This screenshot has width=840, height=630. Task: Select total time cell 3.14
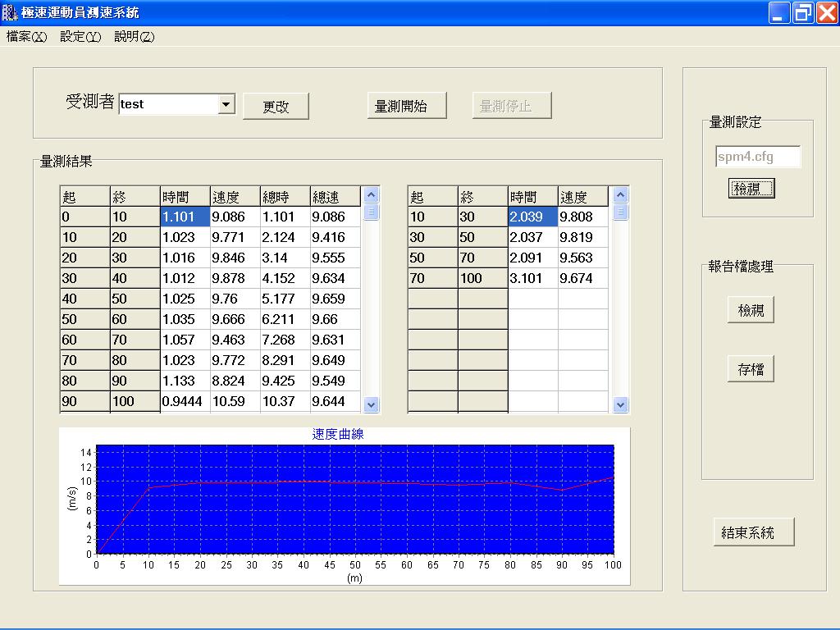[285, 258]
